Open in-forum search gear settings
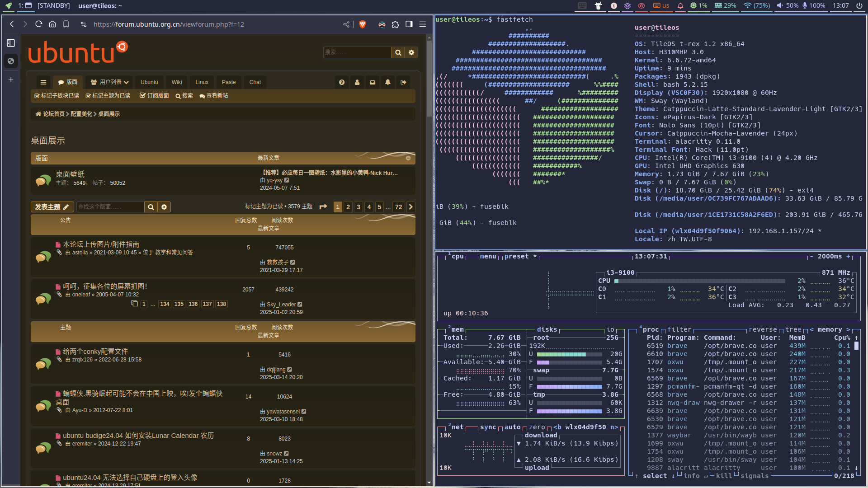Image resolution: width=868 pixels, height=488 pixels. pyautogui.click(x=164, y=207)
